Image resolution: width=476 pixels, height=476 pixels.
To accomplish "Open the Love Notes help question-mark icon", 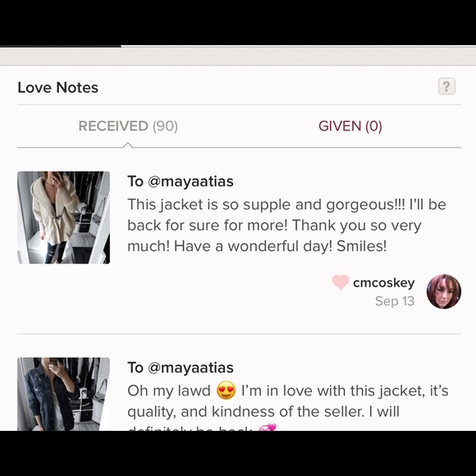I will click(446, 86).
